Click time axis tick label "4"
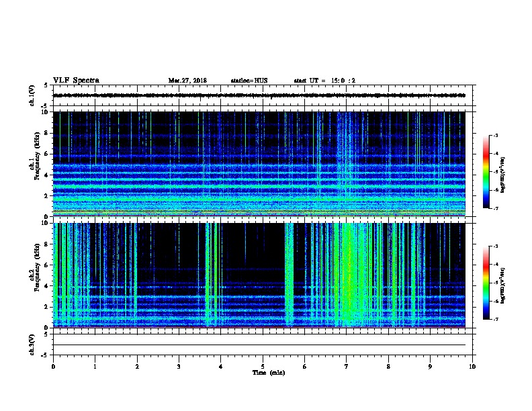 coord(221,367)
